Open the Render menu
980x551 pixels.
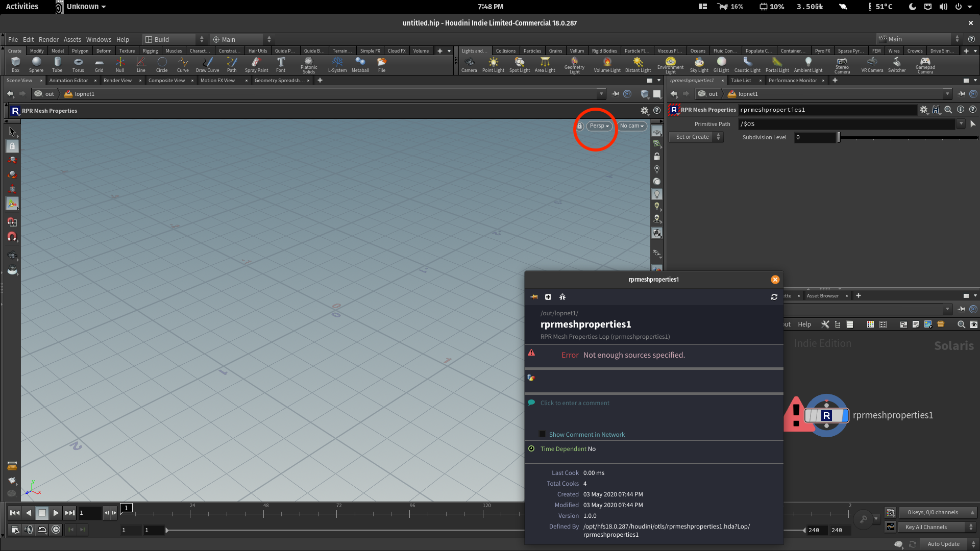48,39
